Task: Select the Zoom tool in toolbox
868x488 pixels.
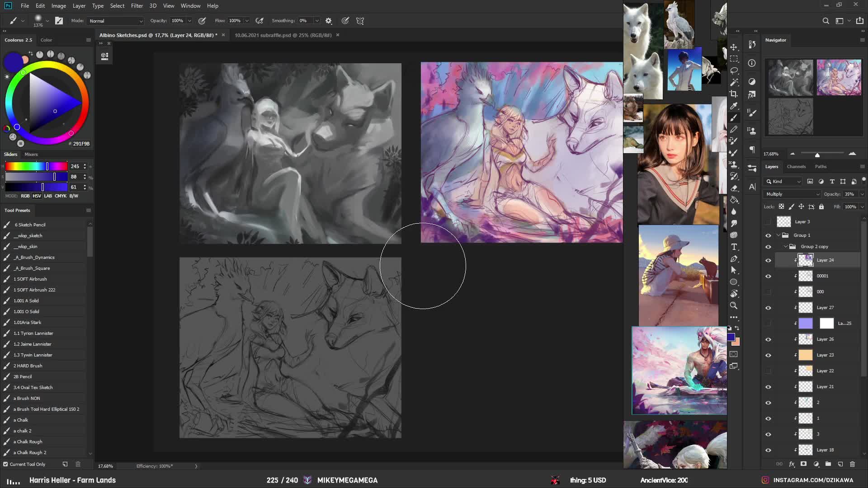Action: coord(734,305)
